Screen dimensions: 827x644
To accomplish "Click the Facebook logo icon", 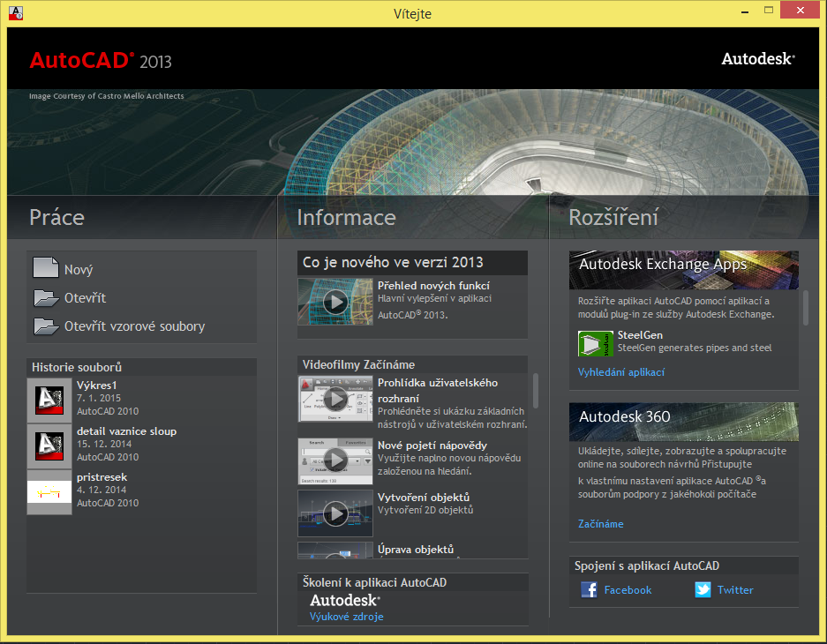I will coord(589,589).
